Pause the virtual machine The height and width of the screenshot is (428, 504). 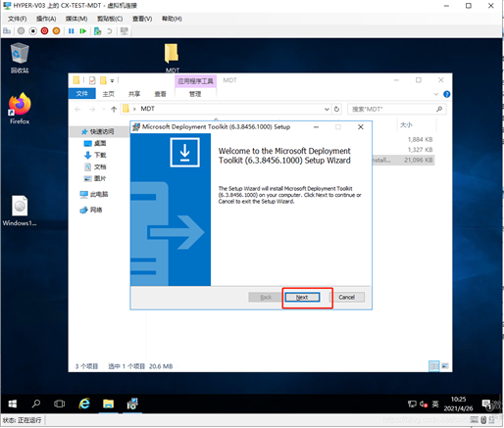(71, 31)
